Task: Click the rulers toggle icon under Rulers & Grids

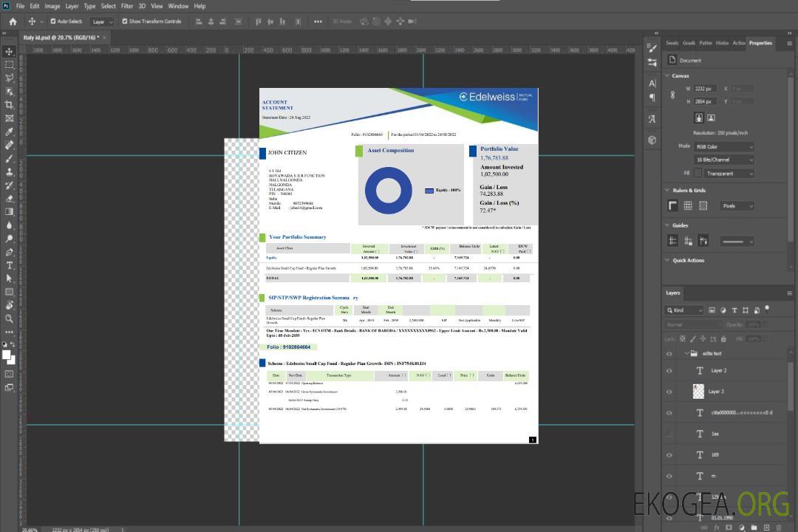Action: pyautogui.click(x=673, y=205)
